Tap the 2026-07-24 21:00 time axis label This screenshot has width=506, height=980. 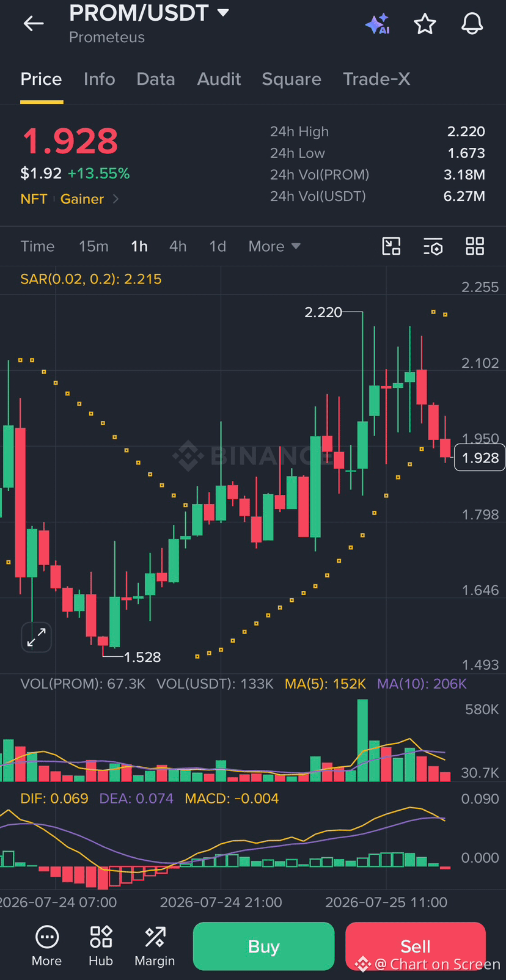coord(221,902)
